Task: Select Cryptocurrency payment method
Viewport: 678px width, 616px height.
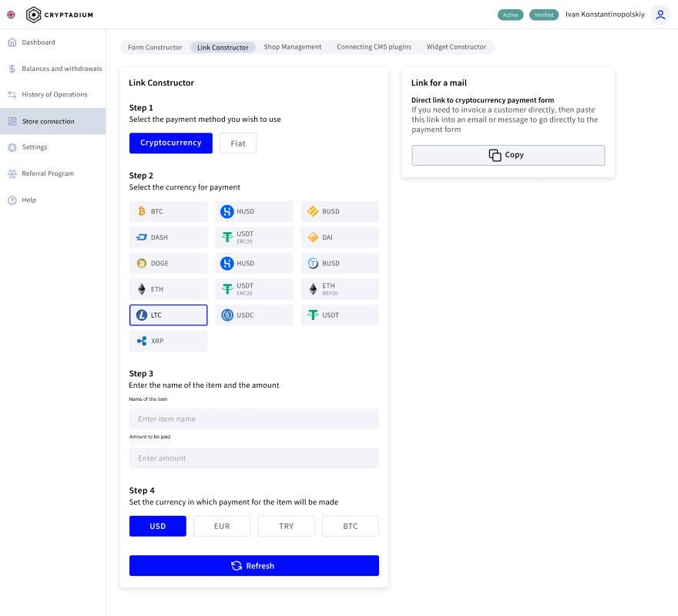Action: pyautogui.click(x=170, y=143)
